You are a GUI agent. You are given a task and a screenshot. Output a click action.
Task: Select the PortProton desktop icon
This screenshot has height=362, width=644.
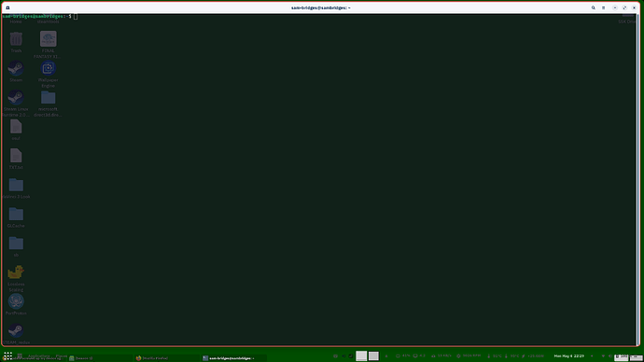16,304
